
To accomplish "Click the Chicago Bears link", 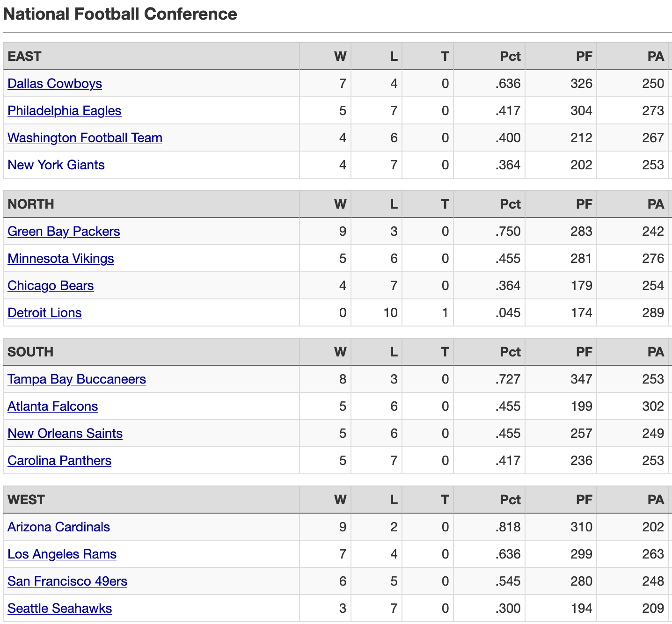I will point(51,286).
